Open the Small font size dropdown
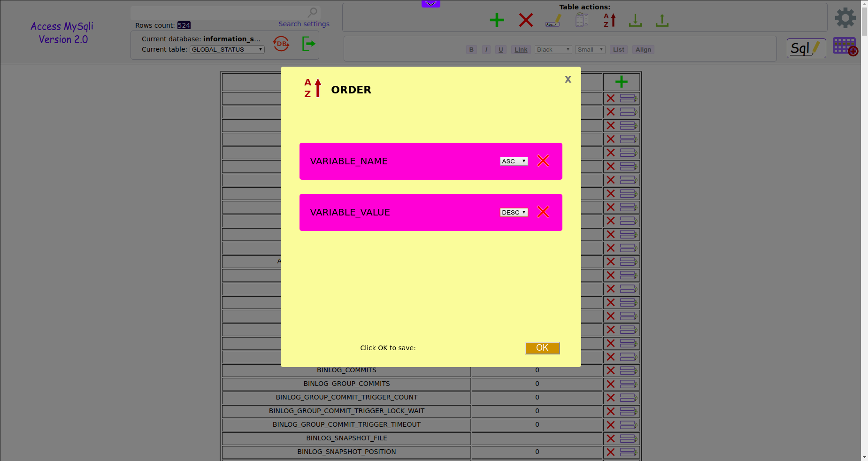Viewport: 868px width, 461px height. pos(590,50)
